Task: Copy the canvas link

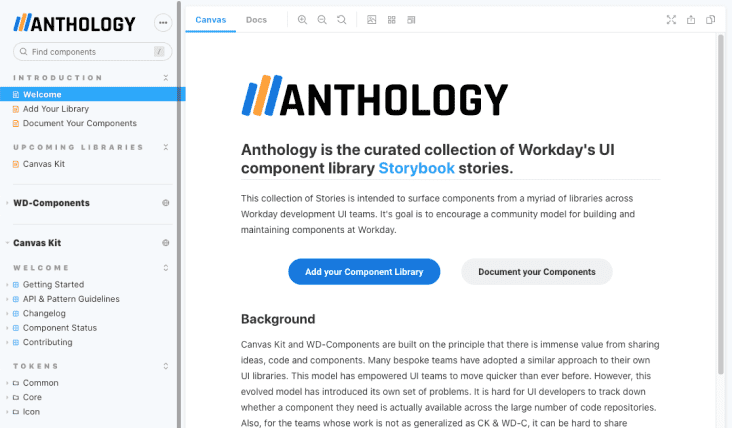Action: (711, 20)
